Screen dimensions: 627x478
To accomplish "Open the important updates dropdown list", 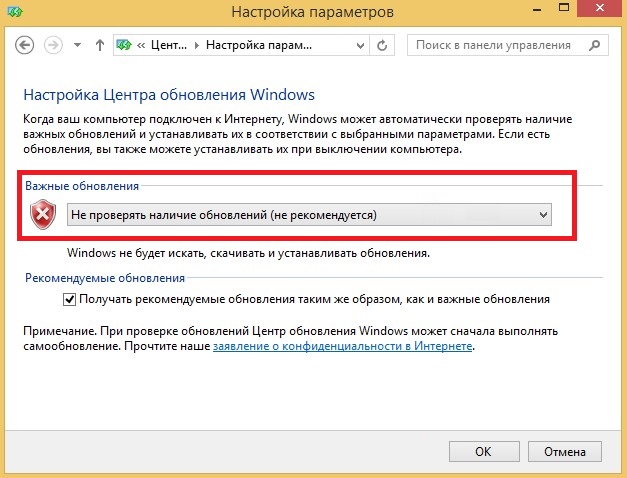I will [309, 215].
